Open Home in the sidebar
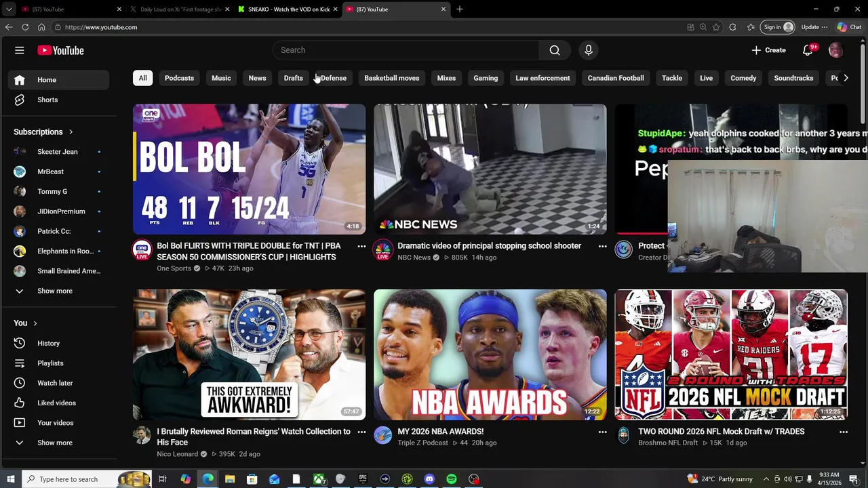Image resolution: width=868 pixels, height=488 pixels. coord(58,80)
